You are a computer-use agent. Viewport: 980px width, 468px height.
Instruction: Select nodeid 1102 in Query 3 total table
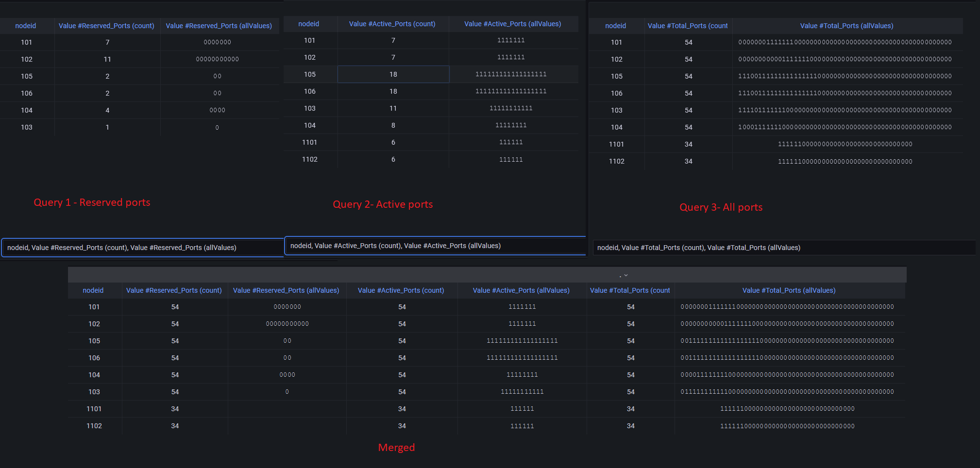coord(617,161)
